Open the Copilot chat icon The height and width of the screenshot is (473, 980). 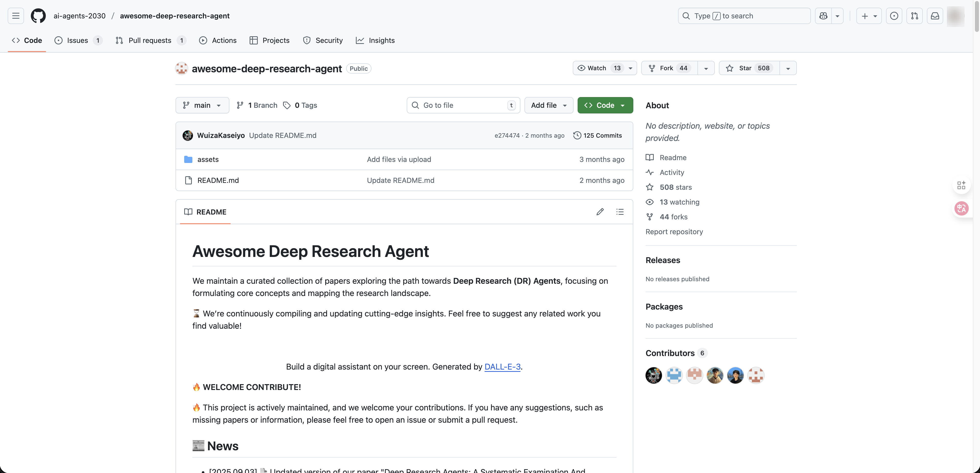(x=823, y=16)
